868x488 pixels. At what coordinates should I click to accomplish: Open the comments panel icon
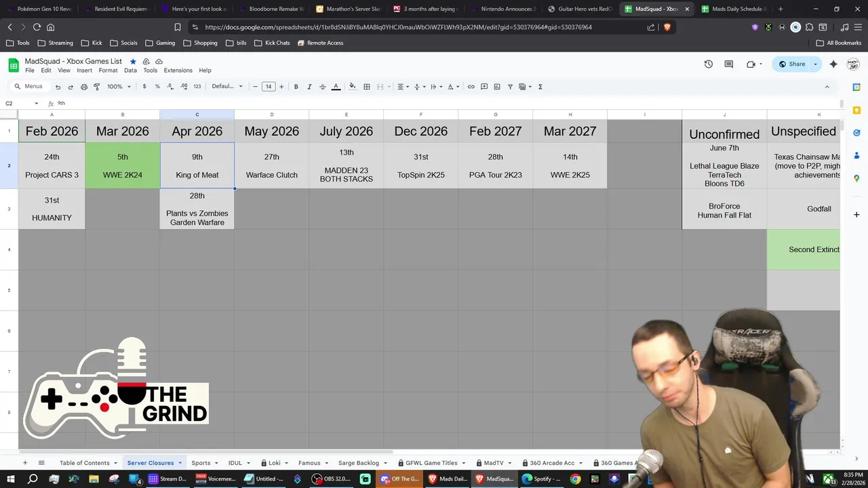[x=729, y=64]
